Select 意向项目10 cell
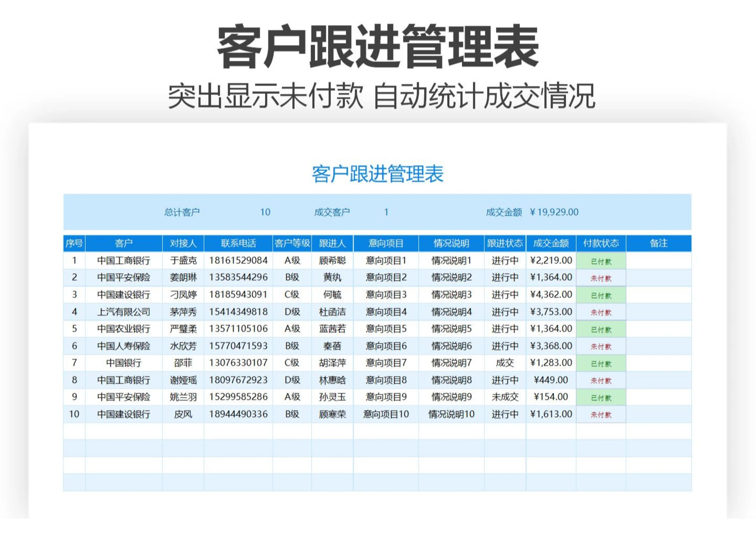The image size is (756, 534). pyautogui.click(x=386, y=414)
